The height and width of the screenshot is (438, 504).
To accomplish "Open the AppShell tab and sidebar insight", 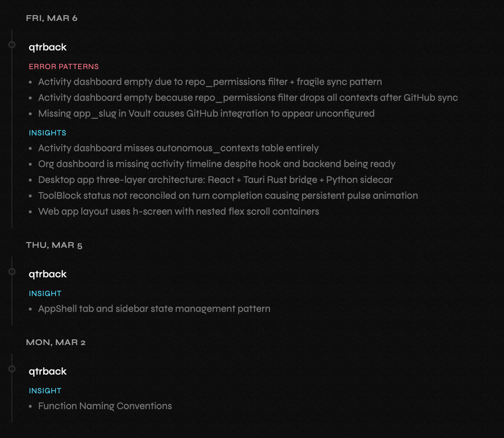I will point(154,309).
